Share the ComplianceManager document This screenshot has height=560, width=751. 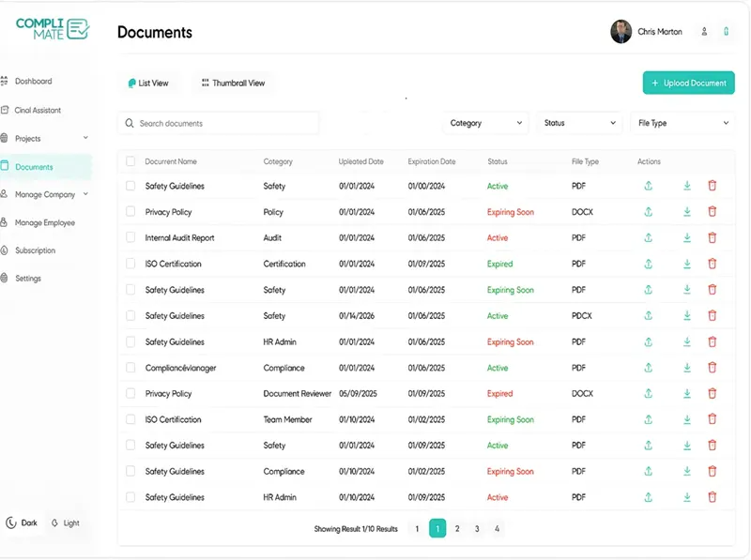click(x=648, y=368)
